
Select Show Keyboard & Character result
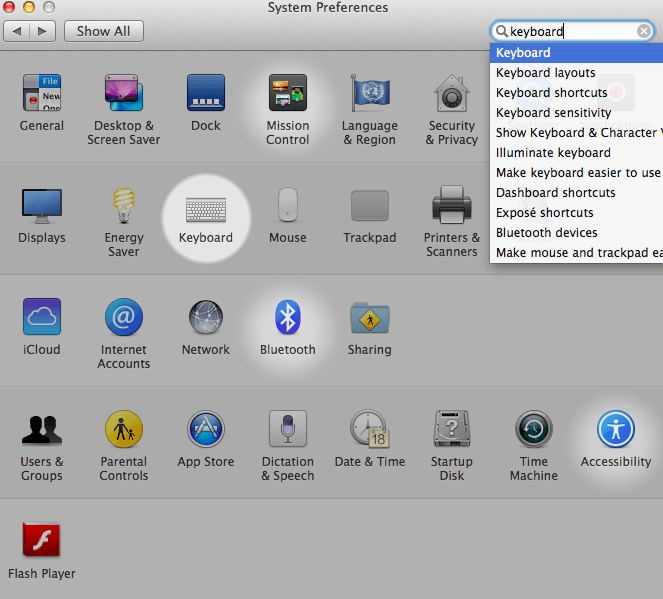tap(576, 133)
